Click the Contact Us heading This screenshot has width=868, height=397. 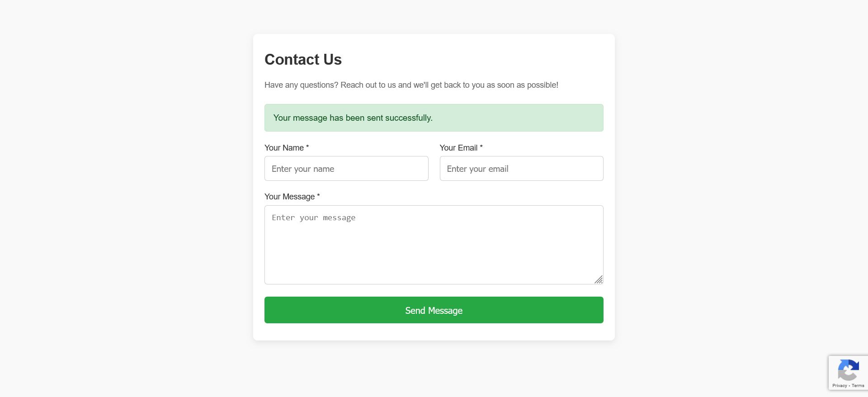tap(303, 60)
